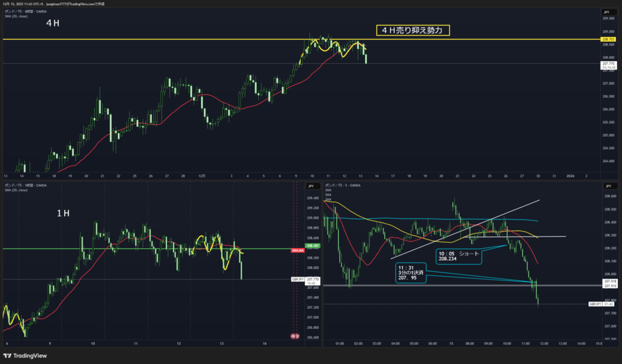Select the '11:31 3分の1決済' callout note
Screen dimensions: 622x364
click(410, 273)
